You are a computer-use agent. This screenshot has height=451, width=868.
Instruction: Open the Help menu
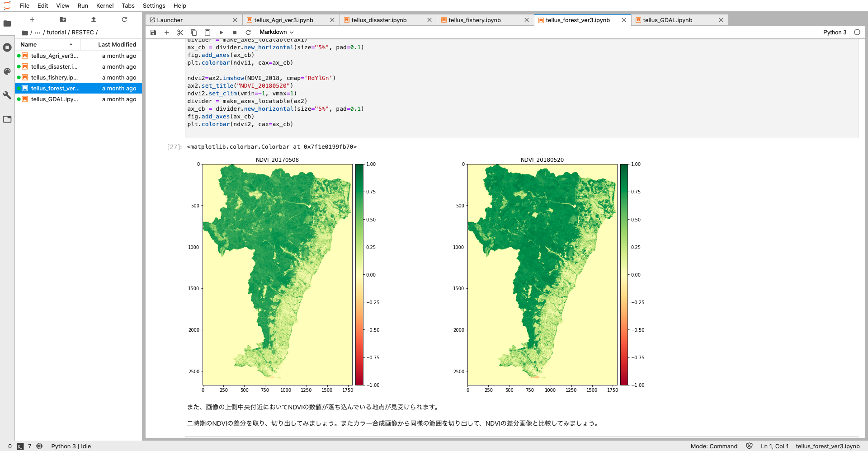tap(180, 5)
